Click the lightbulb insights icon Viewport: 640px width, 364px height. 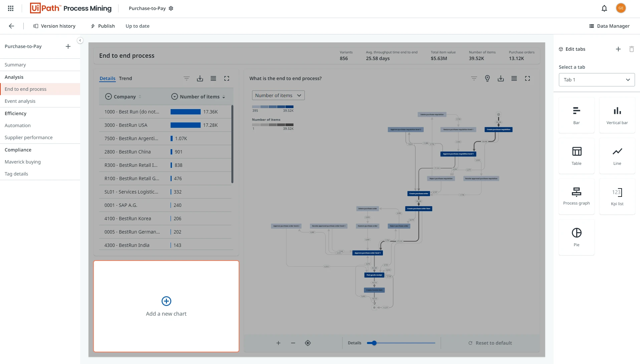(487, 78)
